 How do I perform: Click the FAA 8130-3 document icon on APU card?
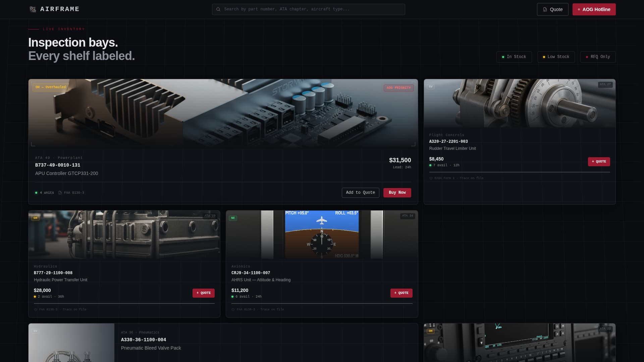click(x=60, y=193)
